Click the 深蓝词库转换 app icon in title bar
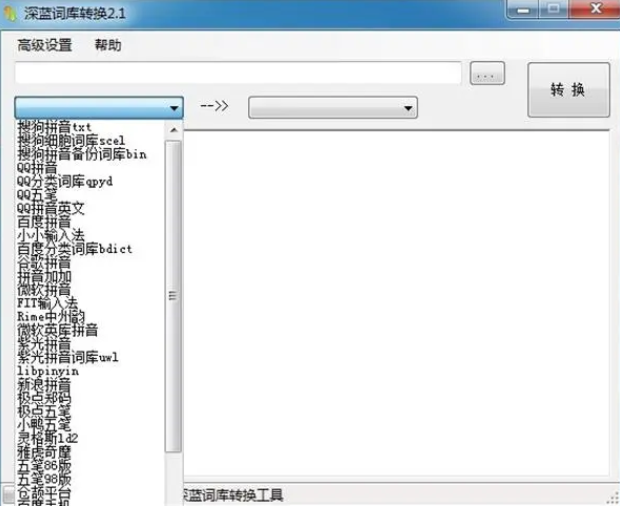 coord(10,13)
